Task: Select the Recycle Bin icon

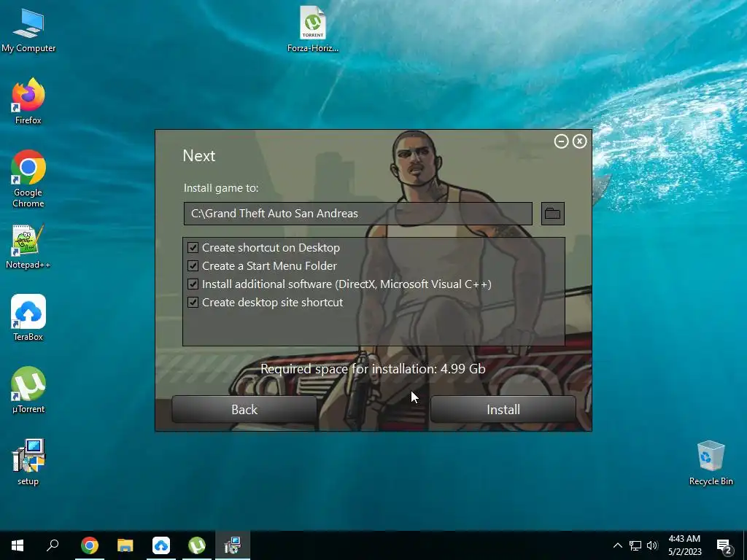Action: point(711,463)
